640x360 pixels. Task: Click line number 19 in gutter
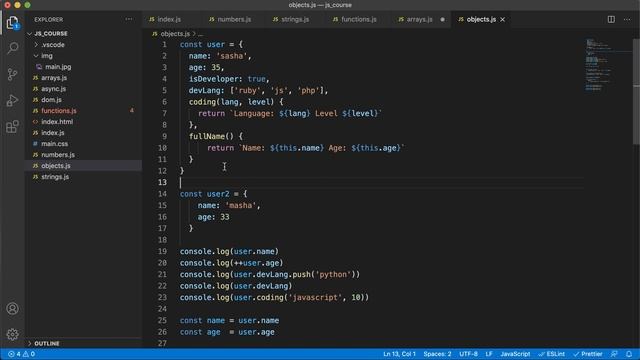pyautogui.click(x=162, y=251)
